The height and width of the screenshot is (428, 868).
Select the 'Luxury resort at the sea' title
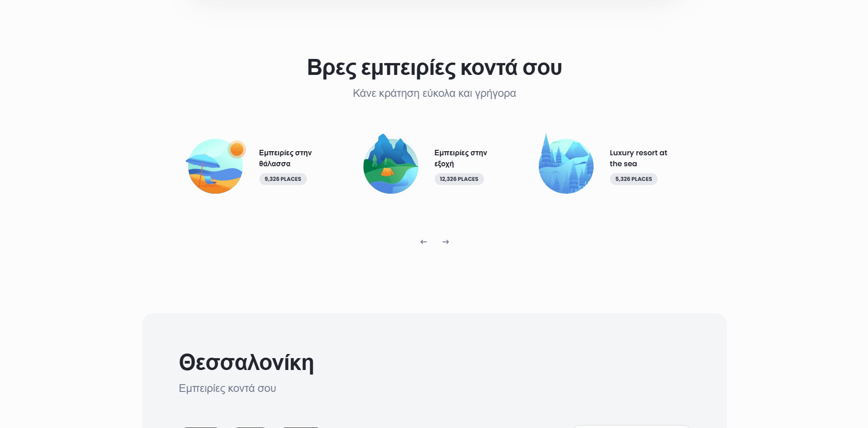coord(638,158)
